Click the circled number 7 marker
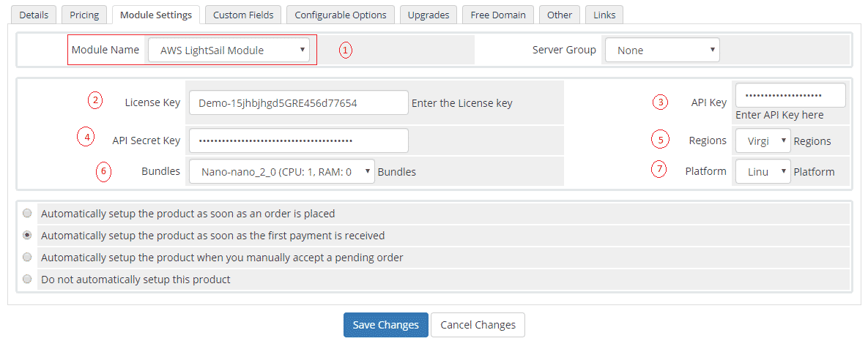Viewport: 868px width, 341px height. pos(660,170)
